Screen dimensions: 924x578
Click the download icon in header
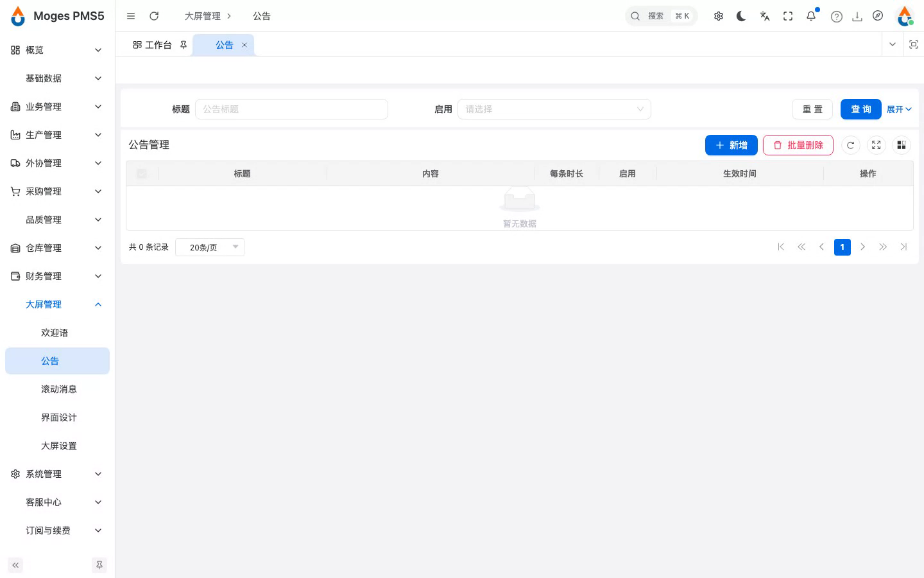(857, 17)
